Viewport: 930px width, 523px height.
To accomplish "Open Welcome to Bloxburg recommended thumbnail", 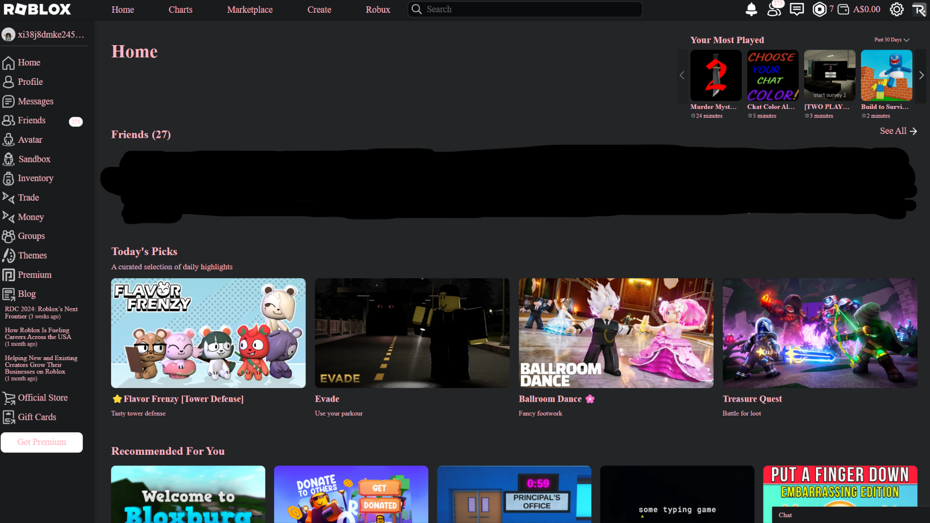I will tap(188, 495).
